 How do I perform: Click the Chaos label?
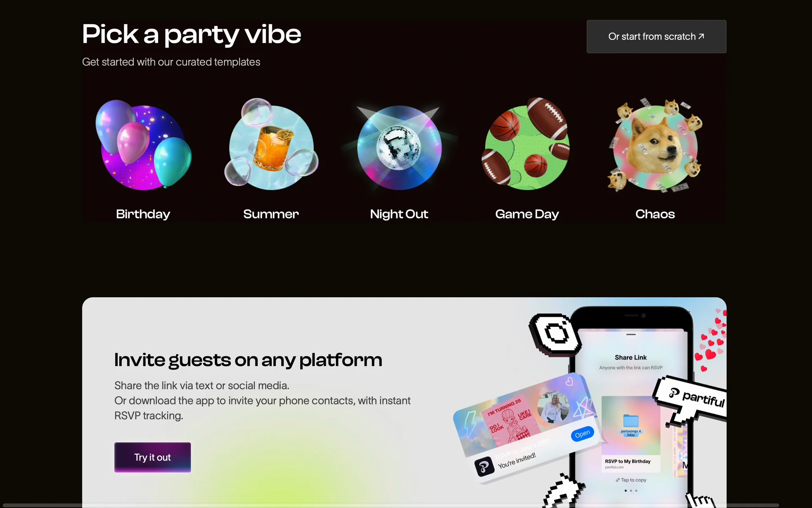pyautogui.click(x=655, y=214)
